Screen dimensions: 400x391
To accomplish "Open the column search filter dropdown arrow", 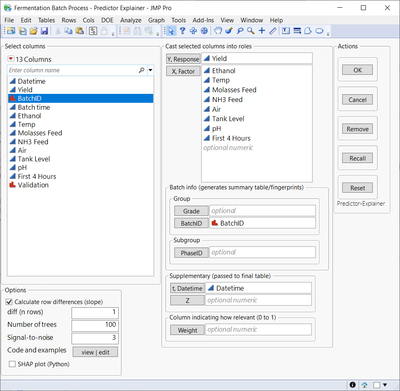I will point(150,70).
